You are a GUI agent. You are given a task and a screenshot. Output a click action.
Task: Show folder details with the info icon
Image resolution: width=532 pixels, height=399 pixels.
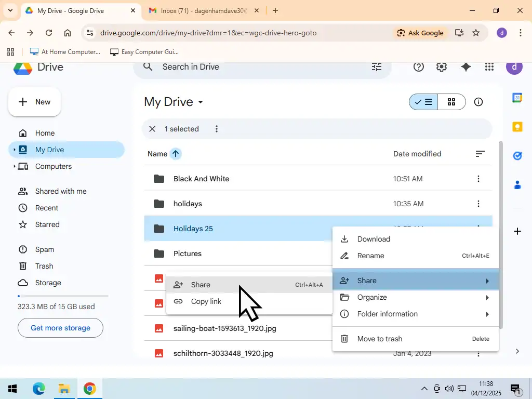(478, 102)
